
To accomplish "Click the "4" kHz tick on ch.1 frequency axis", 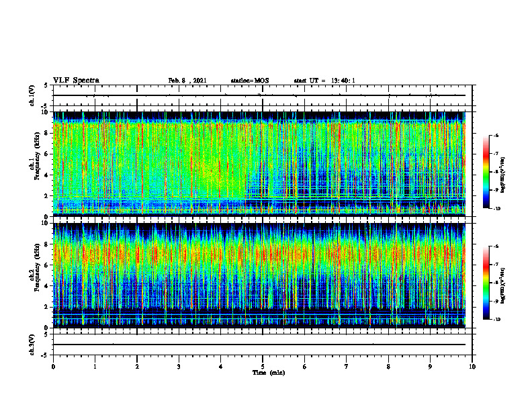I will (47, 175).
